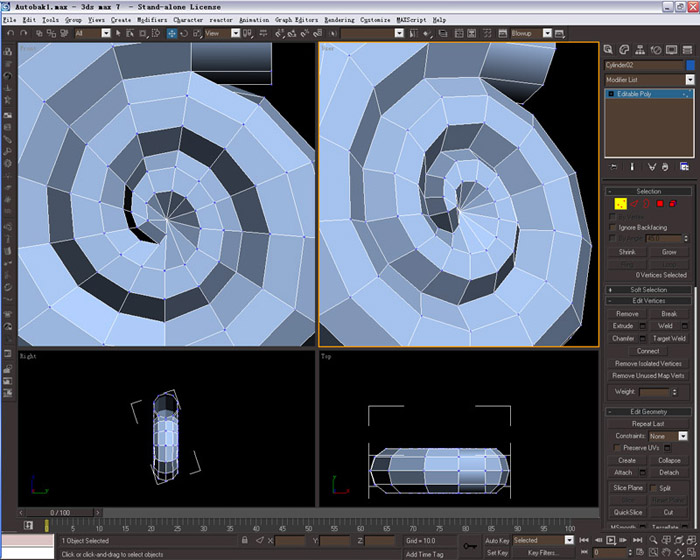700x560 pixels.
Task: Select Border sub-object level icon
Action: pyautogui.click(x=646, y=204)
